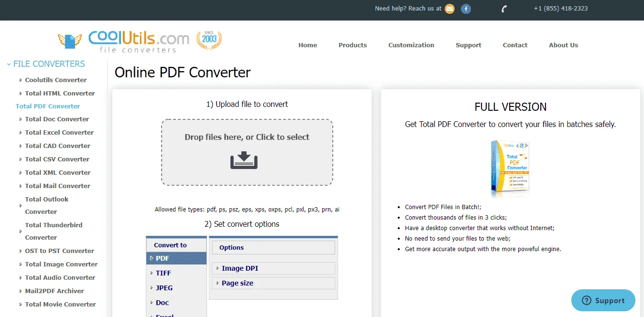Image resolution: width=644 pixels, height=317 pixels.
Task: Click Need help? Reach us at text
Action: (408, 9)
